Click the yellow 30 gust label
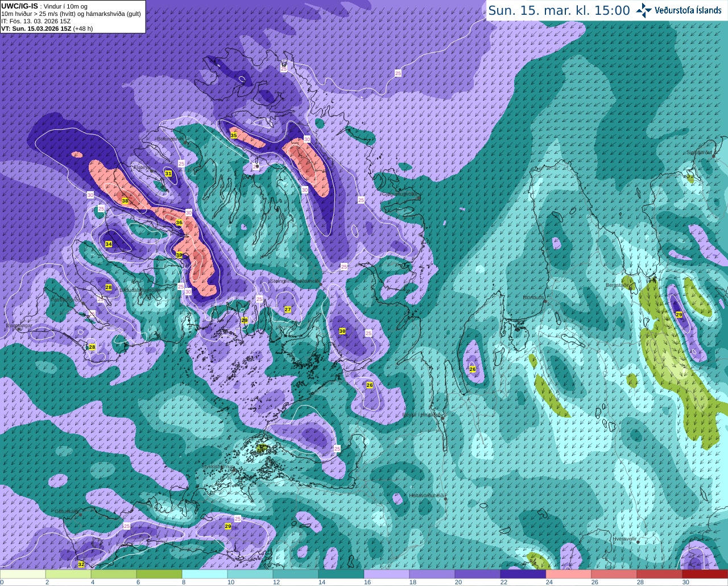The height and width of the screenshot is (586, 728). point(342,331)
